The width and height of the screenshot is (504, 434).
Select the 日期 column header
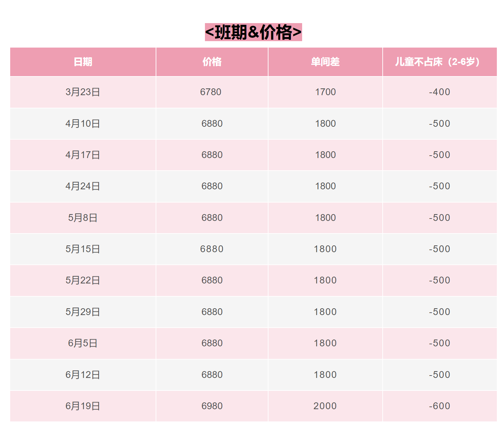tap(83, 62)
